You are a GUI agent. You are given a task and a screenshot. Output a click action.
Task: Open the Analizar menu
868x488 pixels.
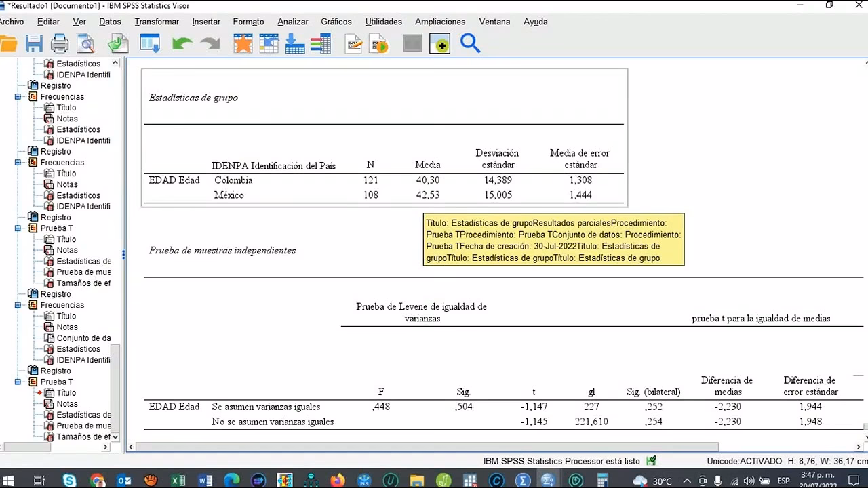click(292, 22)
